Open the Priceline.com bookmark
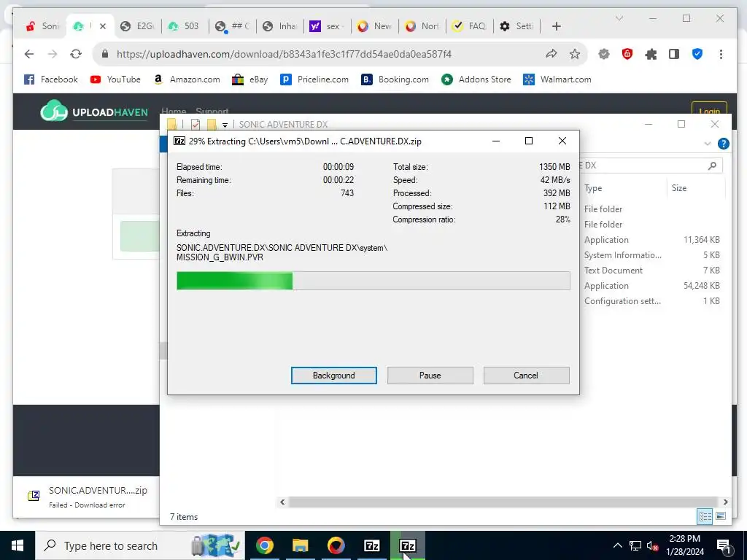The width and height of the screenshot is (747, 560). (314, 79)
